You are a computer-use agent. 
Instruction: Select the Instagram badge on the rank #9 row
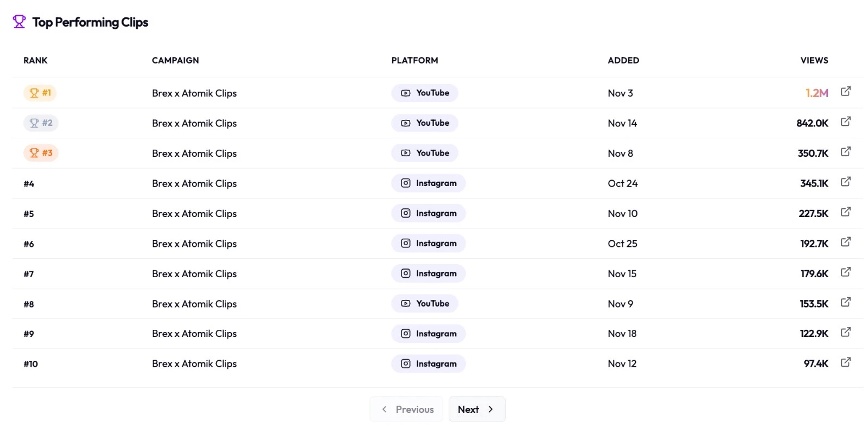(428, 334)
